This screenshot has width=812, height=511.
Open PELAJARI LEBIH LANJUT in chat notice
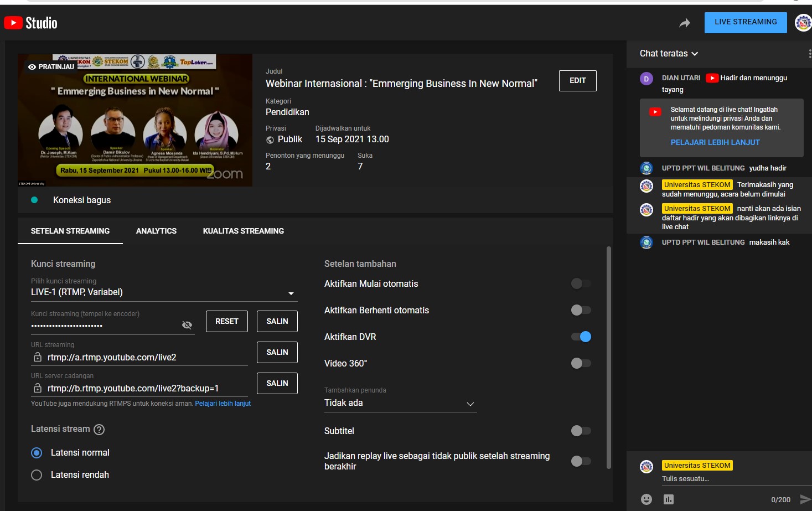click(x=715, y=142)
